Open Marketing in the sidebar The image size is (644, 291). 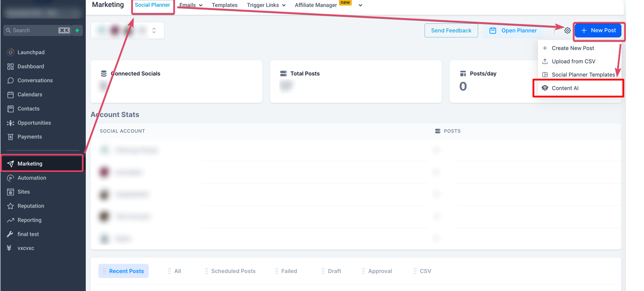pos(42,164)
